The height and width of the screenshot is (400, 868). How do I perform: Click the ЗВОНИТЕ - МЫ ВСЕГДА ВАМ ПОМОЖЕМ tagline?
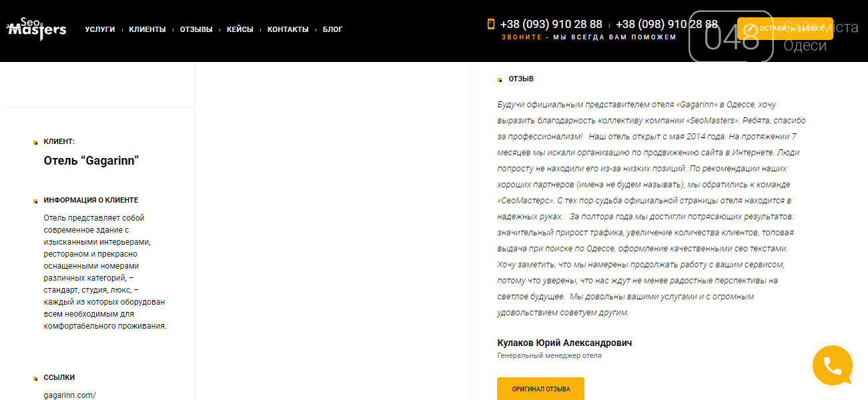(589, 37)
